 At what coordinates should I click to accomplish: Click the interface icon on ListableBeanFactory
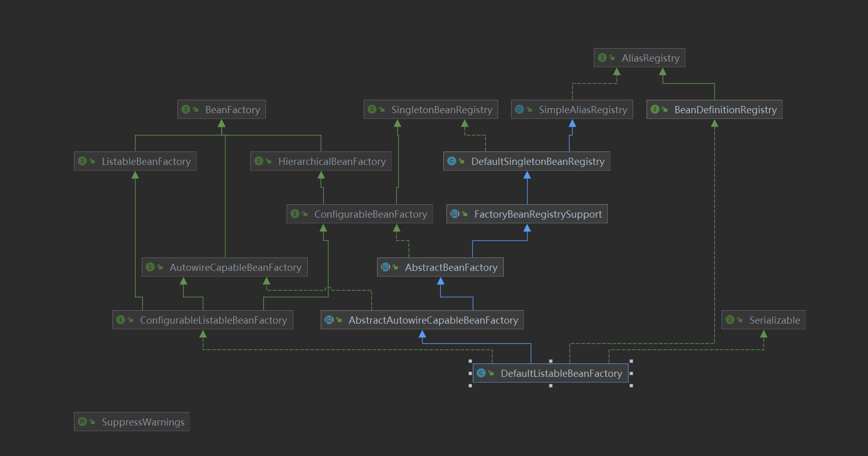click(x=82, y=161)
